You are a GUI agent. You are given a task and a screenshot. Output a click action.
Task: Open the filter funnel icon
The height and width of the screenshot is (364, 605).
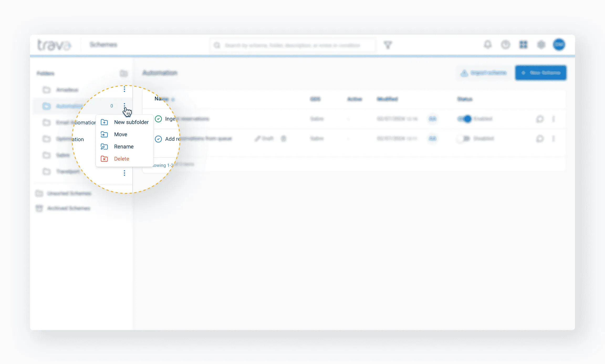388,45
